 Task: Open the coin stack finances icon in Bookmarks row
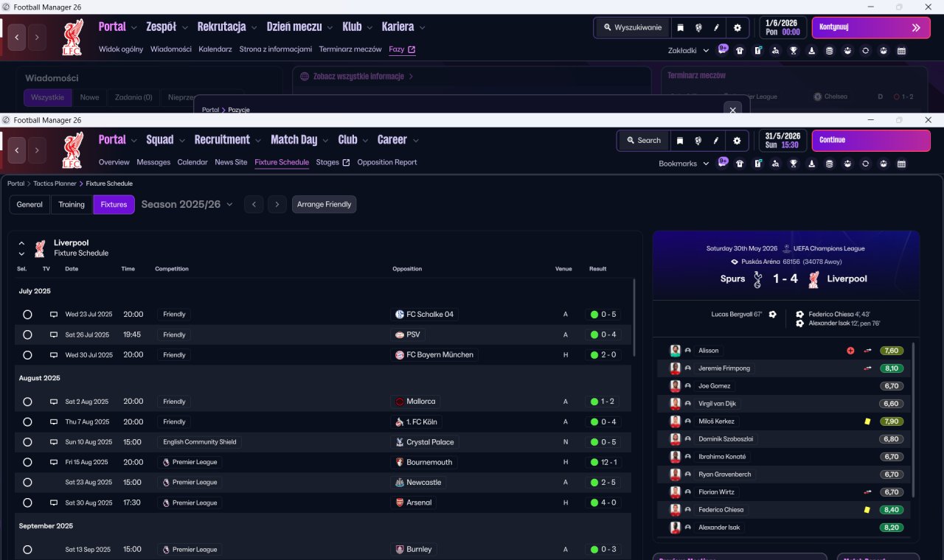tap(829, 164)
